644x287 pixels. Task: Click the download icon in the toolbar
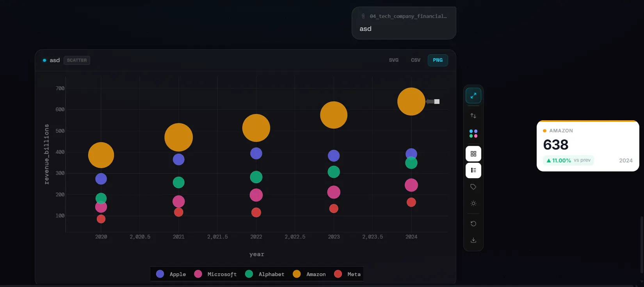click(473, 240)
